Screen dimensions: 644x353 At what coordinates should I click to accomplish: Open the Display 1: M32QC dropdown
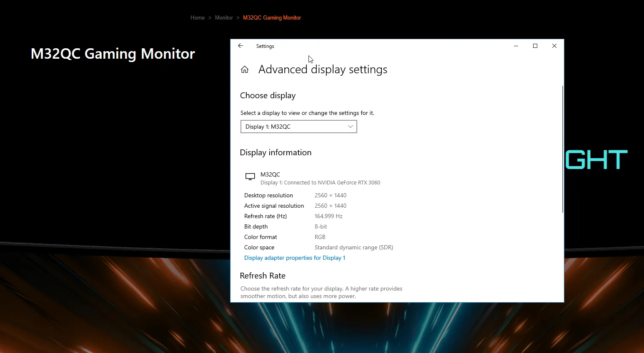click(x=299, y=127)
